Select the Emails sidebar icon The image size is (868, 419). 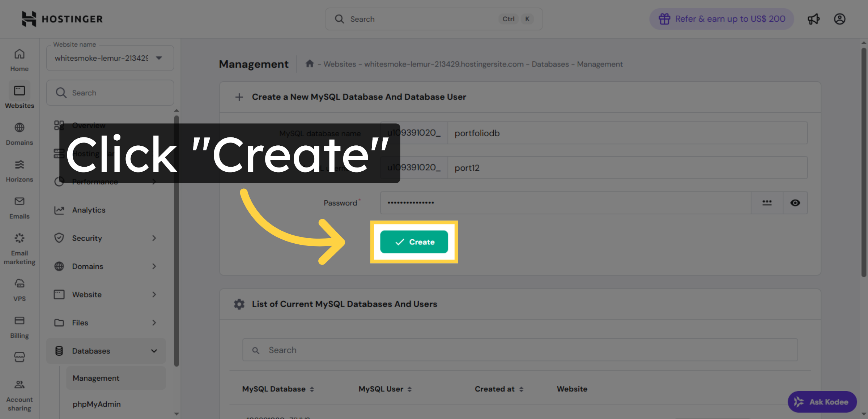[19, 201]
